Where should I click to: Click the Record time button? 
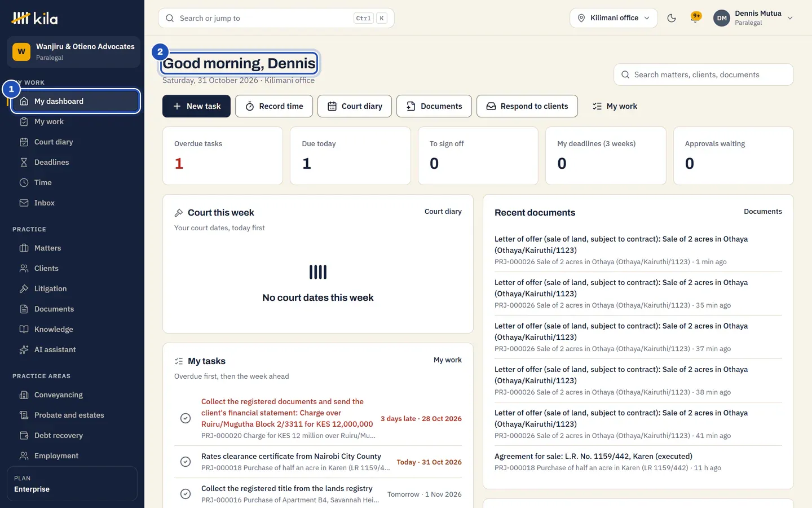[274, 106]
